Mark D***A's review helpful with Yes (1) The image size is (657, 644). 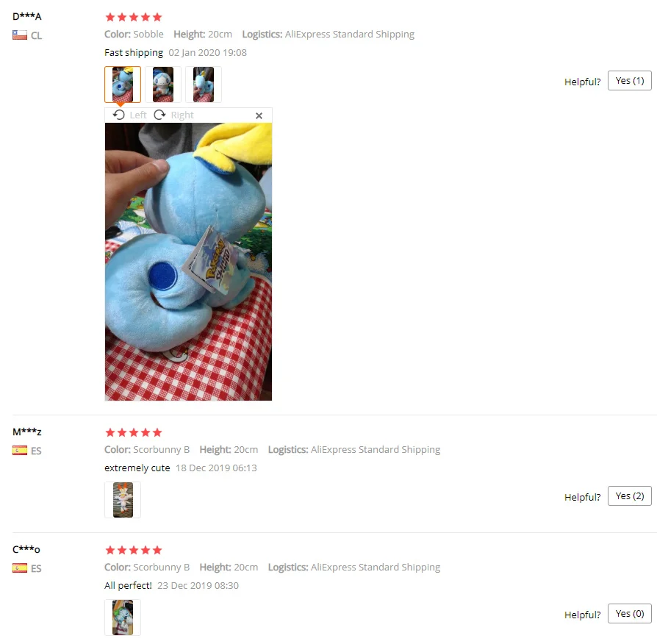[x=629, y=81]
